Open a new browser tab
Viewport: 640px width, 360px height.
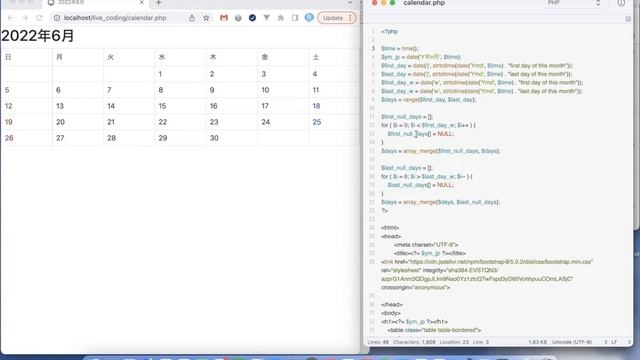click(x=159, y=3)
